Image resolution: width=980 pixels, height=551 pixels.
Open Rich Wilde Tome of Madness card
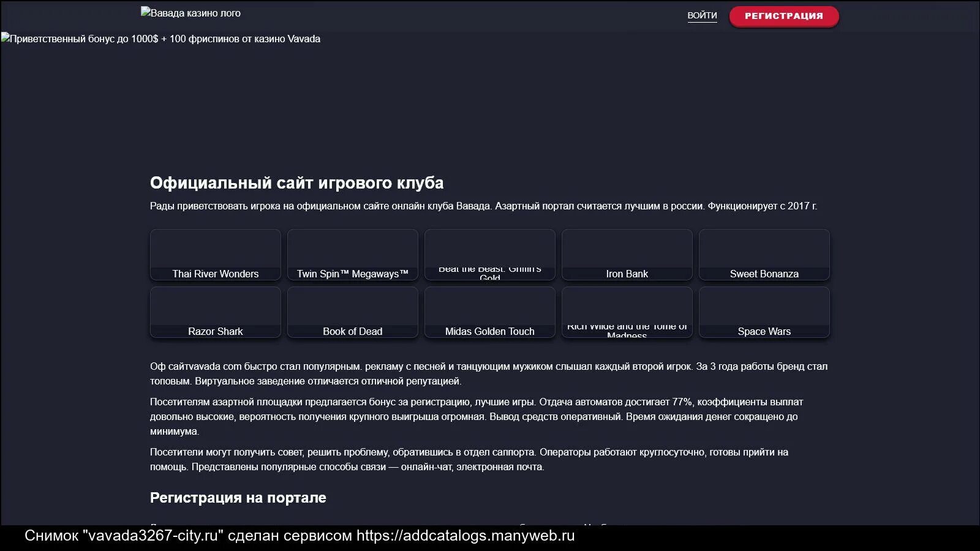[627, 312]
